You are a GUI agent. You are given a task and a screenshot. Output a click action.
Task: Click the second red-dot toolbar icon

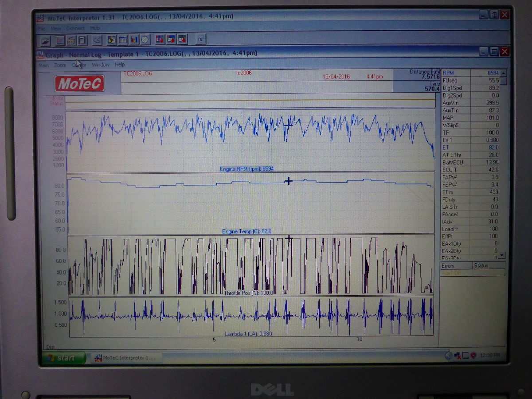[171, 39]
